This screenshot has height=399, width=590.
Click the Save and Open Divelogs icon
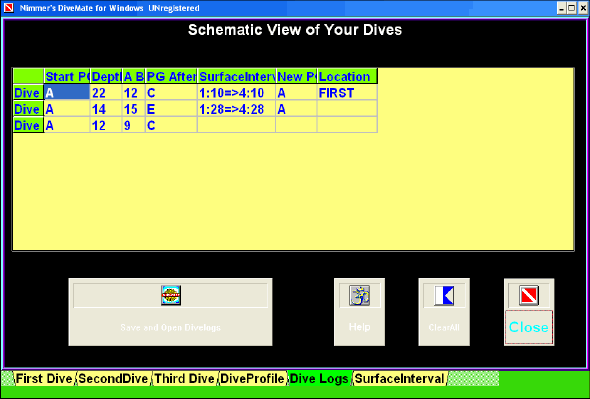pyautogui.click(x=171, y=295)
